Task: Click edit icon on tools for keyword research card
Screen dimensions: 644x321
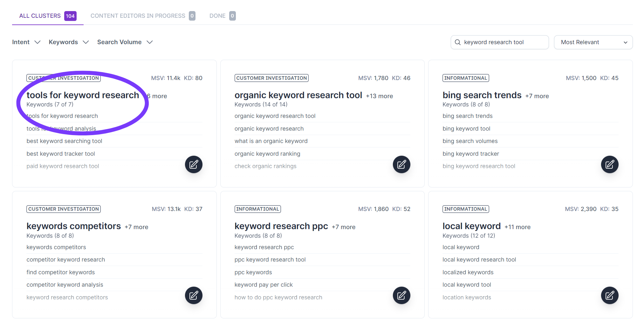Action: click(194, 164)
